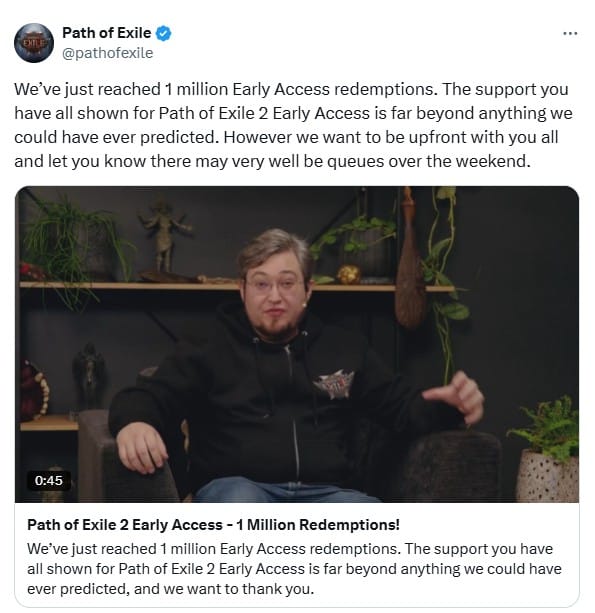Click the phrase 'queues over the weekend'

(428, 161)
